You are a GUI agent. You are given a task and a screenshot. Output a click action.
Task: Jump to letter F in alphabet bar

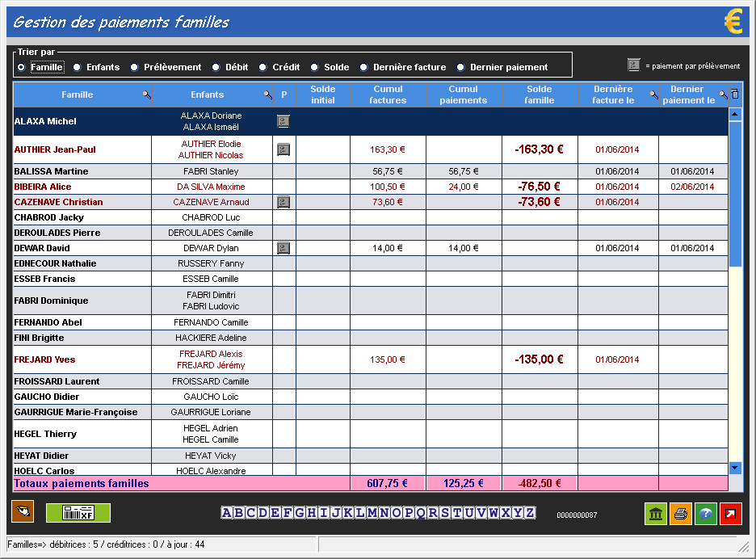288,513
